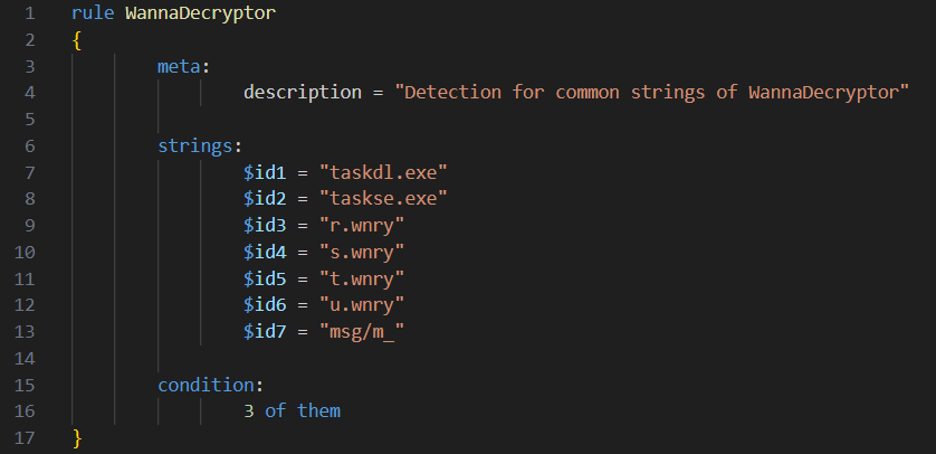The width and height of the screenshot is (936, 454).
Task: Click the "msg/m_" string literal
Action: click(x=362, y=332)
